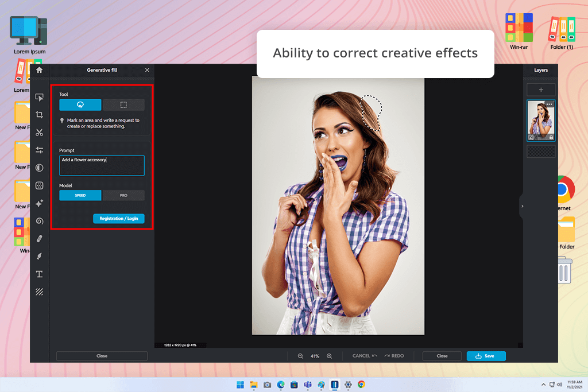Screen dimensions: 588x392
Task: Open Microsoft Edge from taskbar
Action: [280, 385]
